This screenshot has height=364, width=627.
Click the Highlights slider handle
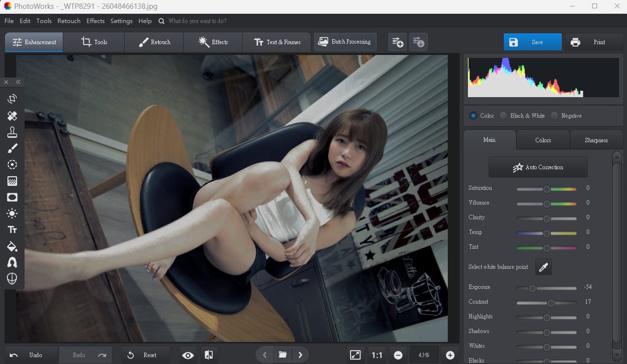point(546,317)
